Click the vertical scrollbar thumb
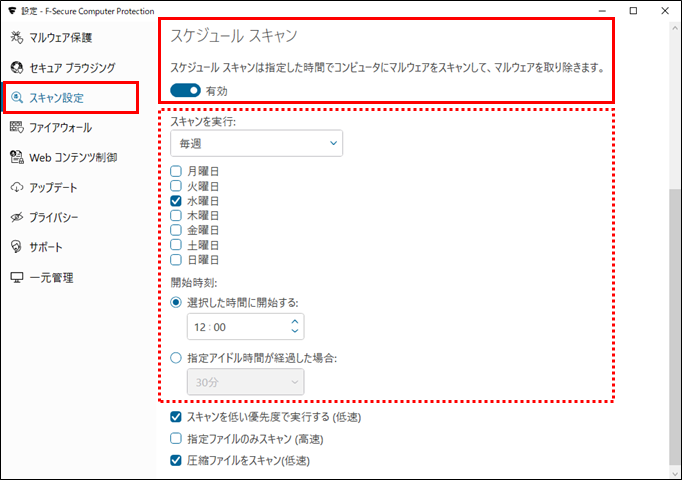 pyautogui.click(x=675, y=327)
